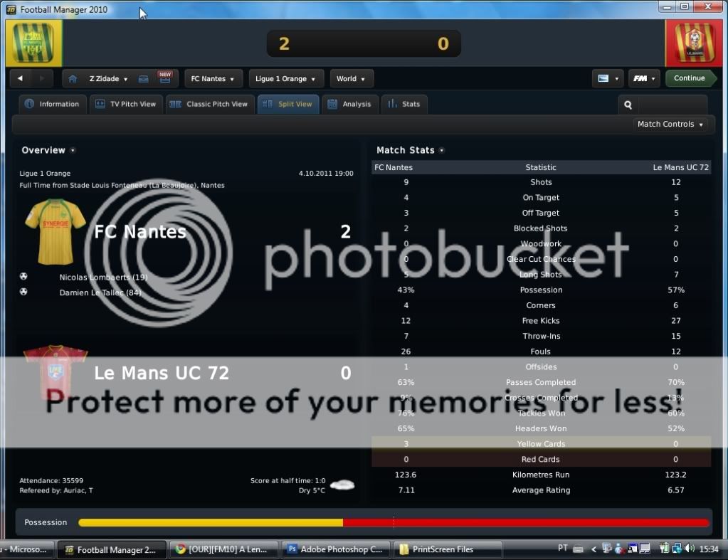Expand the World menu

[x=351, y=79]
